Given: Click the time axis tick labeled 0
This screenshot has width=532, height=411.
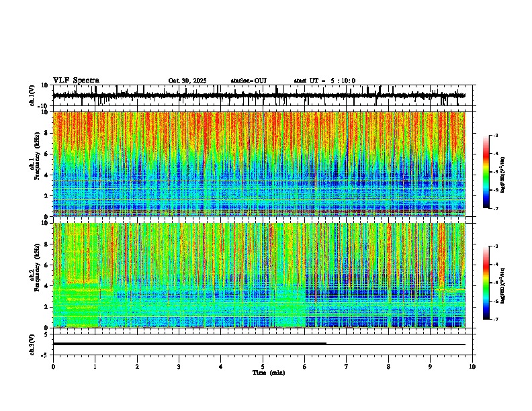Looking at the screenshot, I should (x=53, y=367).
